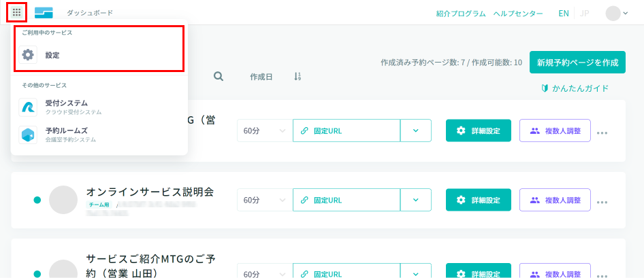644x278 pixels.
Task: Toggle sort order icon next to 作成日
Action: point(297,77)
